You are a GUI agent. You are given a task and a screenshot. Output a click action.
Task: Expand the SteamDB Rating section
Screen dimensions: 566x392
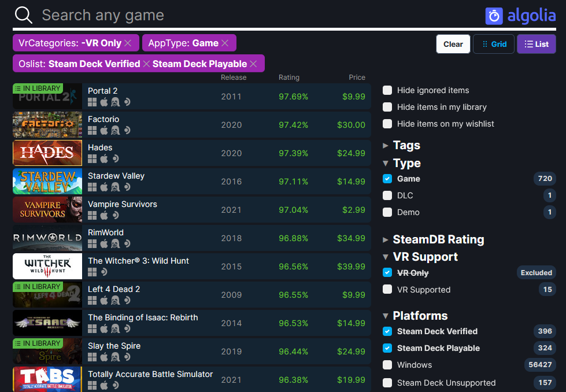pos(433,240)
